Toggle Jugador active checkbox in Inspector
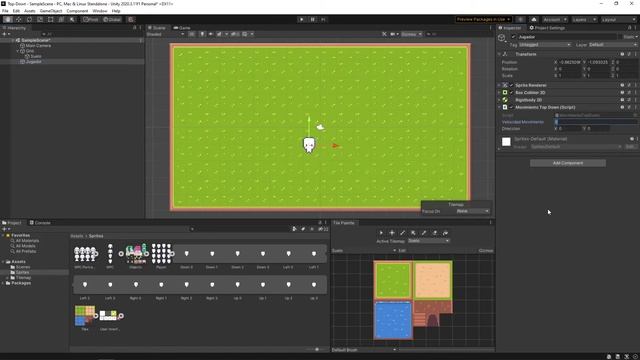This screenshot has height=360, width=640. pyautogui.click(x=513, y=37)
